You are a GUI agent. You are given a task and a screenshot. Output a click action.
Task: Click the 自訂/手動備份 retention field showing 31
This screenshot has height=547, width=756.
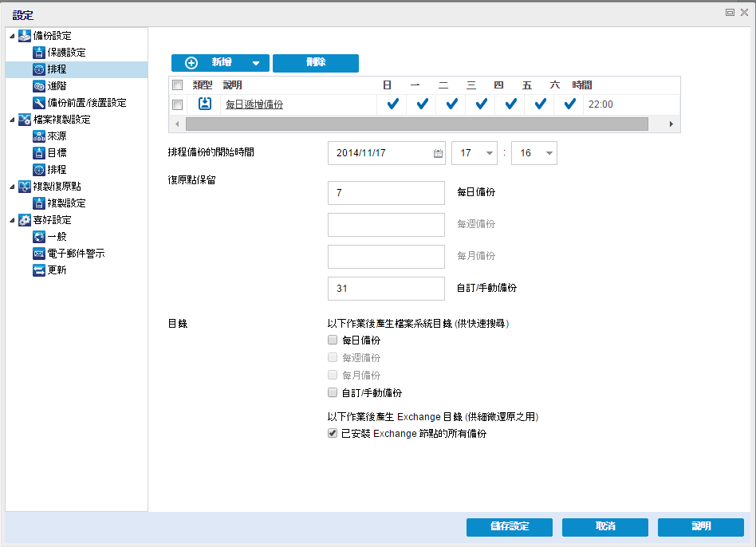(x=386, y=289)
